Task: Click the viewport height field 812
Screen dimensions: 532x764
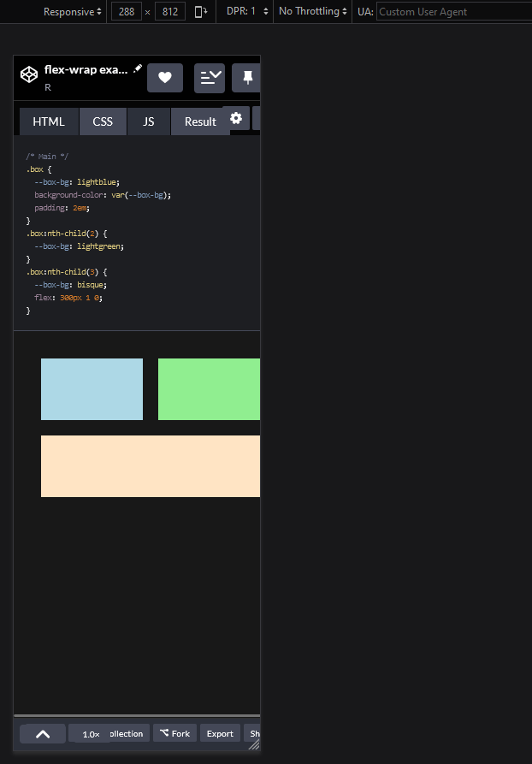Action: click(170, 12)
